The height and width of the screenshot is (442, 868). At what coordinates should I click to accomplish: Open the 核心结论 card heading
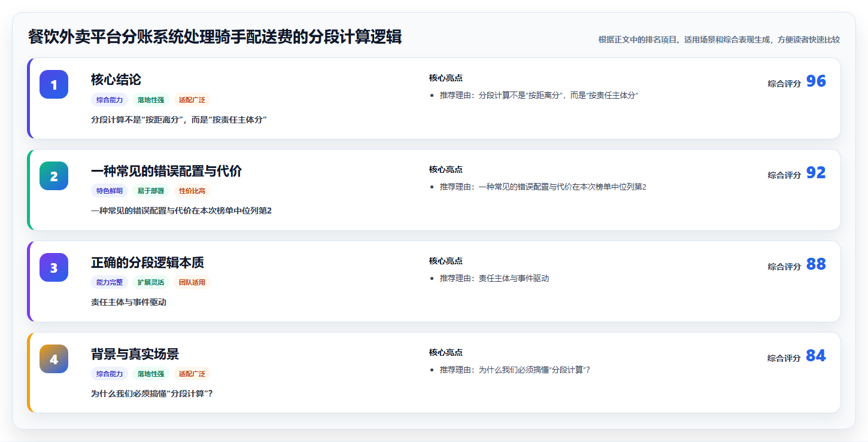click(x=116, y=80)
